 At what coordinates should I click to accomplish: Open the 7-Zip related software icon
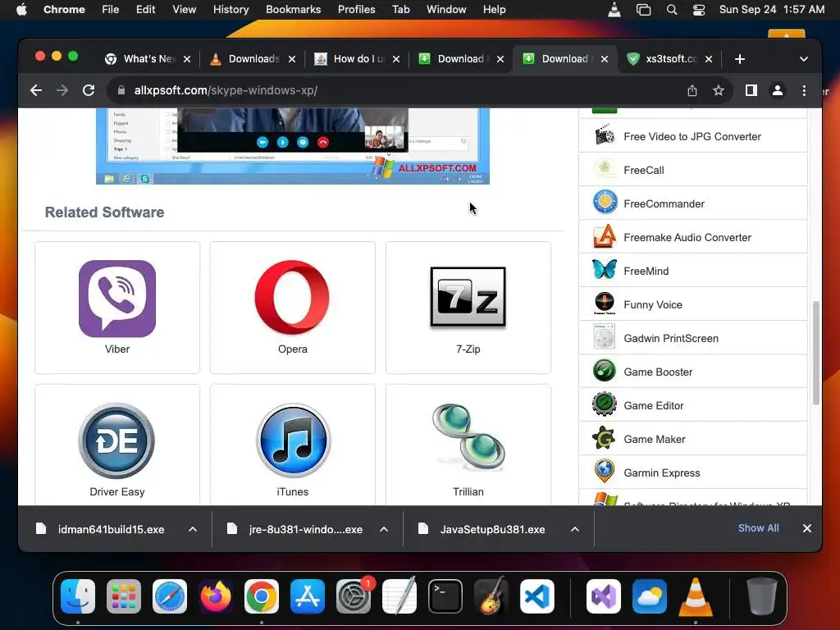[468, 297]
